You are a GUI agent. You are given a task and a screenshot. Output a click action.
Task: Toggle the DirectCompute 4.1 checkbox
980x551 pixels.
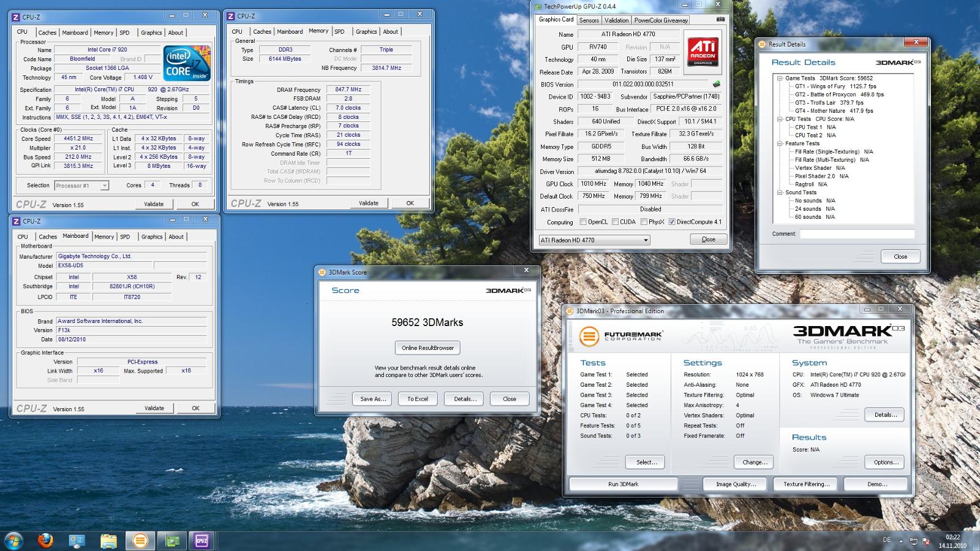pyautogui.click(x=672, y=222)
